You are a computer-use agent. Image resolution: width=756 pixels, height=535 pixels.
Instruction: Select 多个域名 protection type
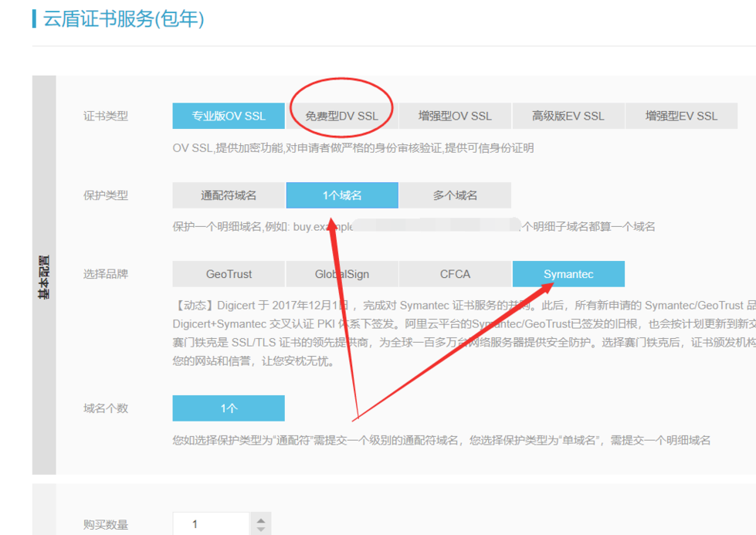pyautogui.click(x=455, y=195)
